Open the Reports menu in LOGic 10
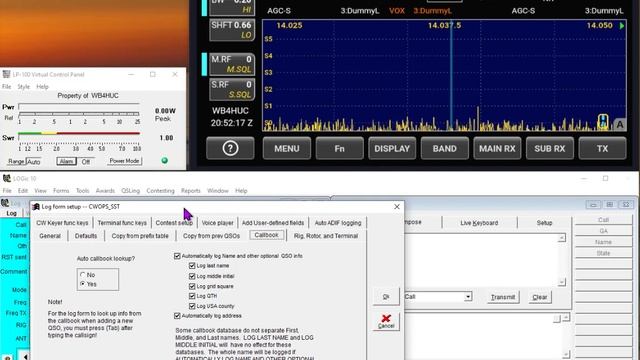Viewport: 640px width, 360px height. [191, 191]
